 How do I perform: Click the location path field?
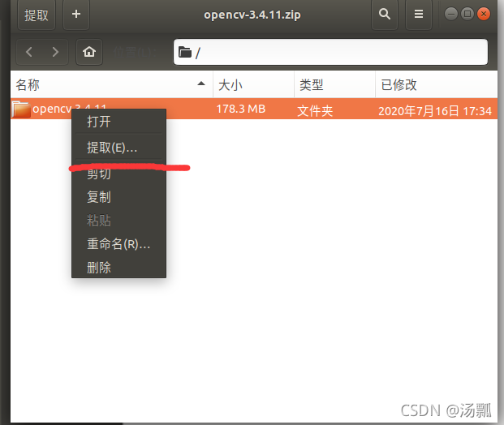pos(330,52)
